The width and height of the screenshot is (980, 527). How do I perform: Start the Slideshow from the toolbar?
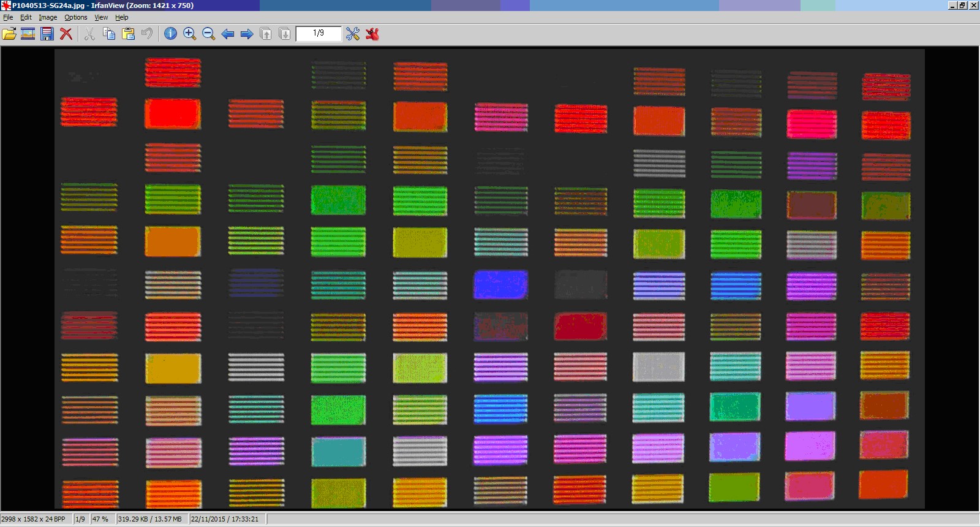(28, 34)
